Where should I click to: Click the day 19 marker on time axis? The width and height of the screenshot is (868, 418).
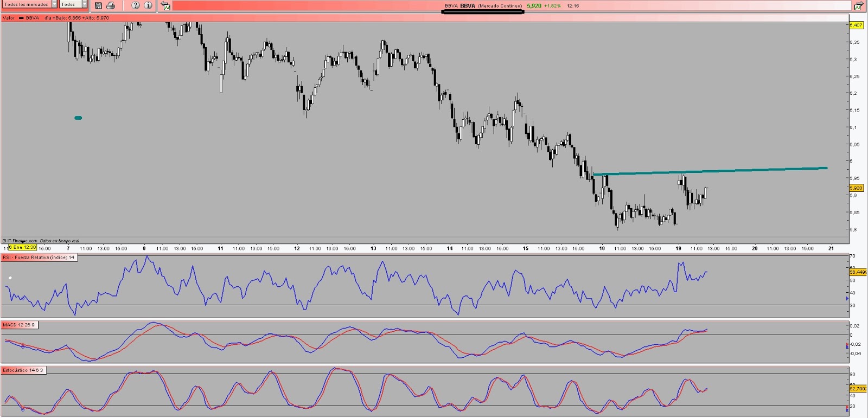point(678,248)
